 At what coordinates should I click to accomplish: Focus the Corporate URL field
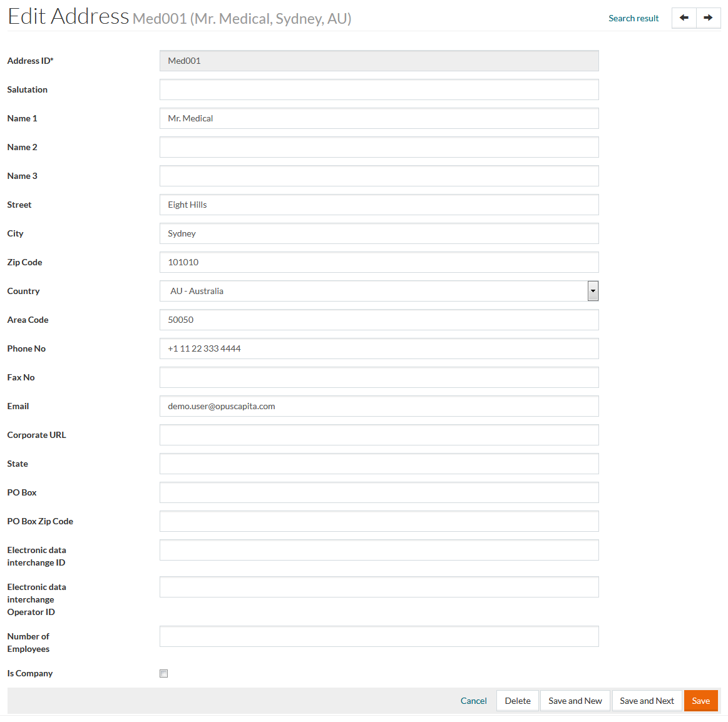point(379,435)
